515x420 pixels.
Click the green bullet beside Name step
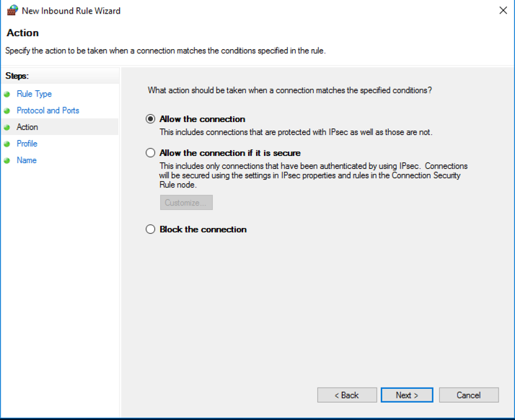point(7,161)
